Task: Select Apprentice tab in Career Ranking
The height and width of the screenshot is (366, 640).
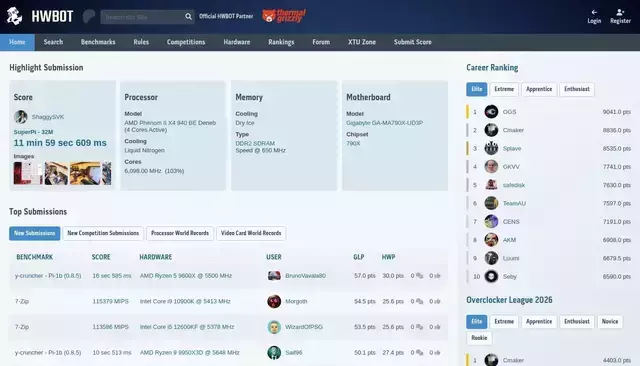Action: (x=539, y=89)
